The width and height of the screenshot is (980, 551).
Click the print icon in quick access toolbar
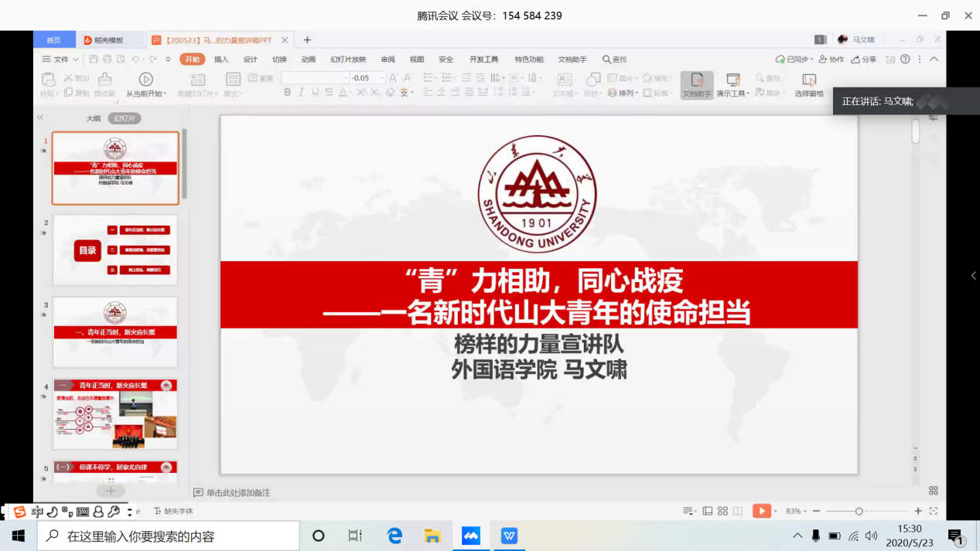tap(107, 60)
